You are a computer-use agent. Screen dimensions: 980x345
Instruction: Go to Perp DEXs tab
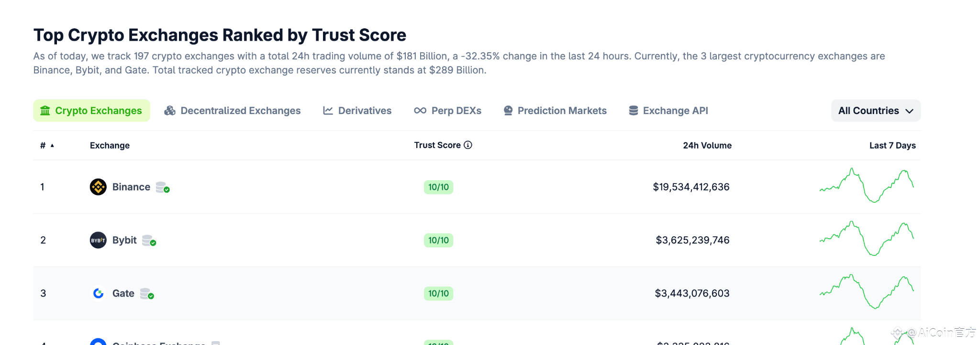click(x=448, y=111)
